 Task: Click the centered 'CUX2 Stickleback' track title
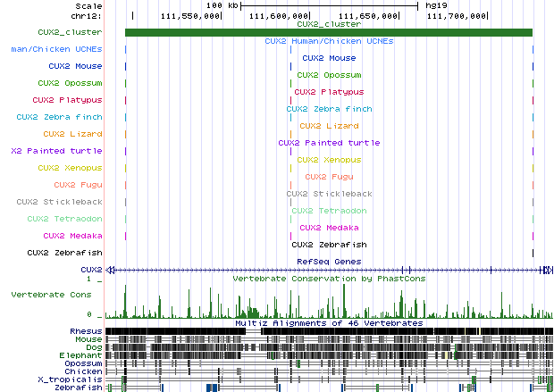[328, 194]
